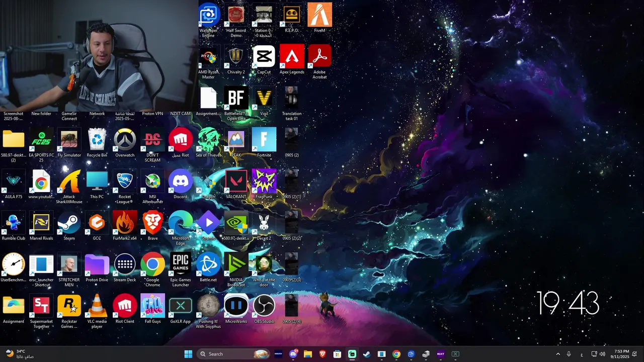The image size is (644, 362).
Task: Open Microsoft Store from the taskbar
Action: [337, 354]
